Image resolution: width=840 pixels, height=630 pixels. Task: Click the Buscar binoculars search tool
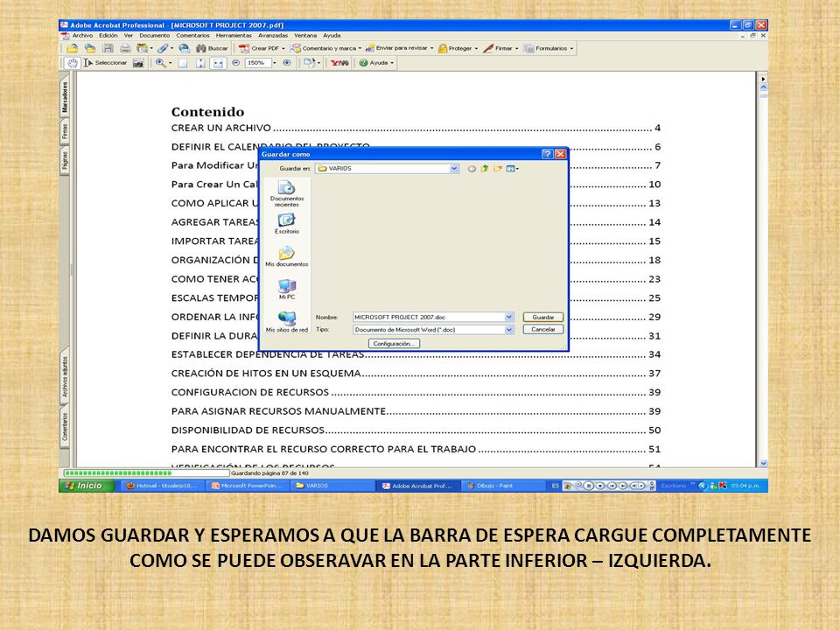pyautogui.click(x=212, y=48)
